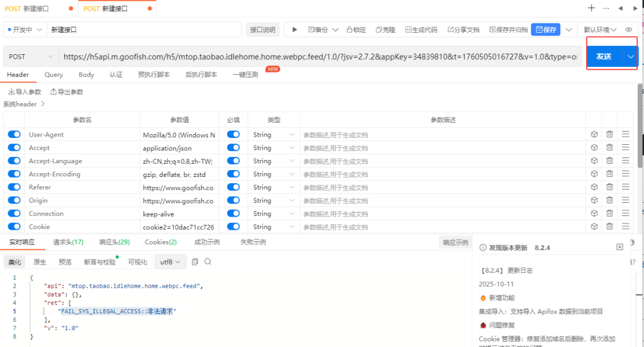
Task: Click the 克隆 clone toolbar item
Action: click(x=386, y=30)
